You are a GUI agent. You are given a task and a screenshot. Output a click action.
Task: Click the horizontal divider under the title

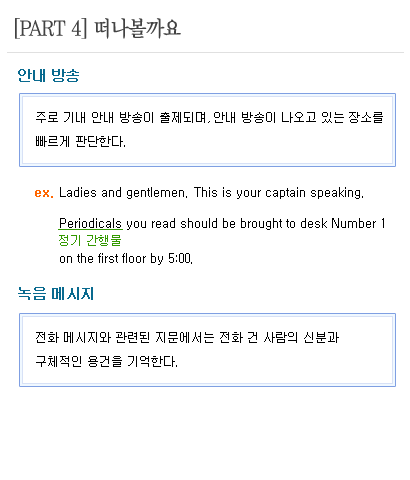pos(205,52)
